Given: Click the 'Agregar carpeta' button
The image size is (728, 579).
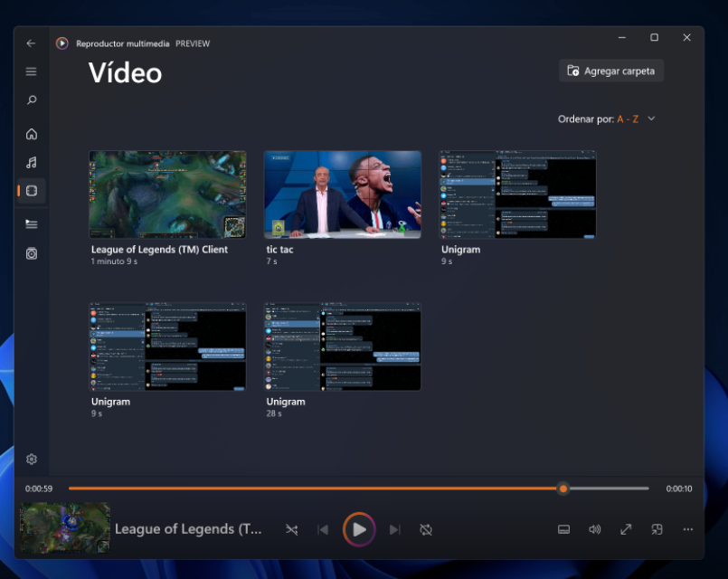Looking at the screenshot, I should (x=611, y=71).
